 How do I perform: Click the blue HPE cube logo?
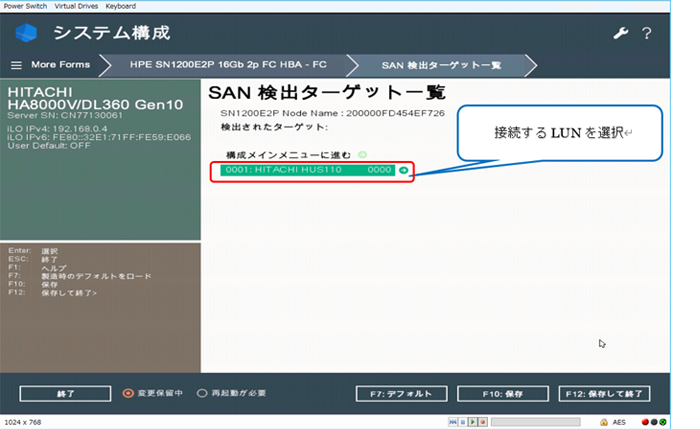(x=26, y=33)
